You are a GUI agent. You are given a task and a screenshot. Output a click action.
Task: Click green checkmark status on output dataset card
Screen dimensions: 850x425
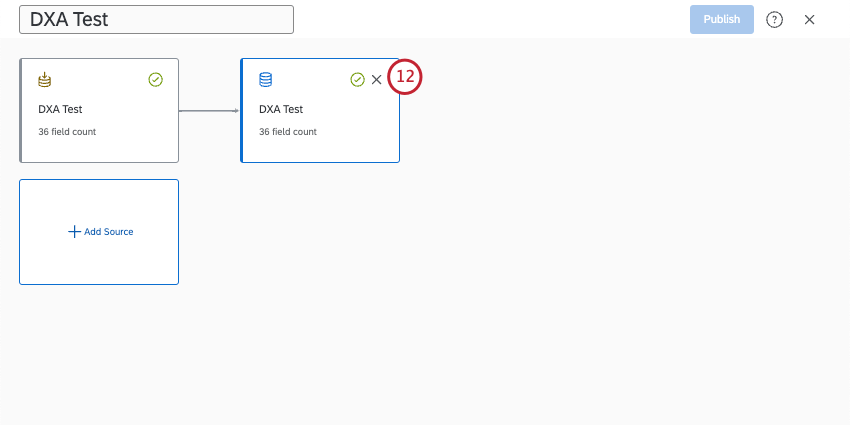(x=357, y=80)
